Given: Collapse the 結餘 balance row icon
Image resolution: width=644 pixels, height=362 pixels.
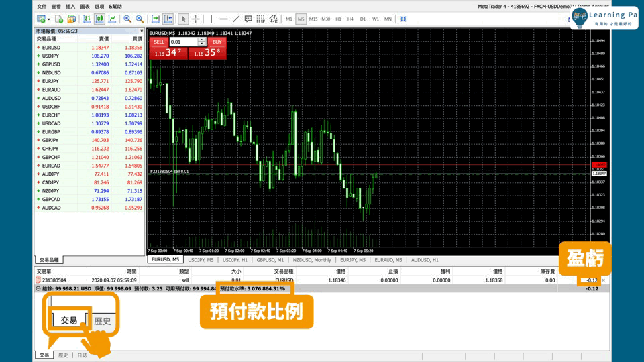Looking at the screenshot, I should [x=38, y=288].
